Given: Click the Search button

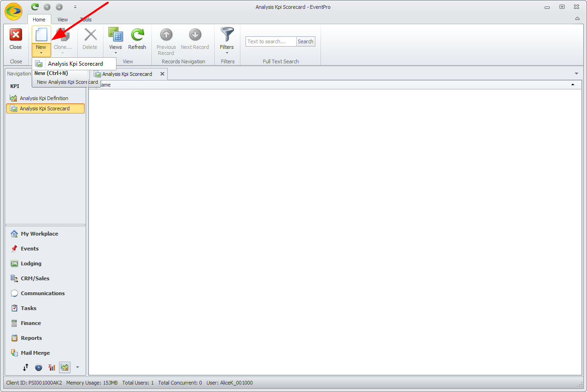Looking at the screenshot, I should (306, 41).
